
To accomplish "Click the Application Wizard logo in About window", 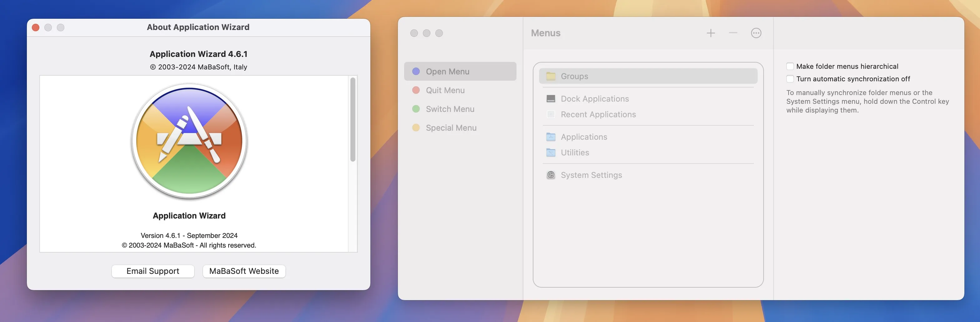I will coord(189,141).
